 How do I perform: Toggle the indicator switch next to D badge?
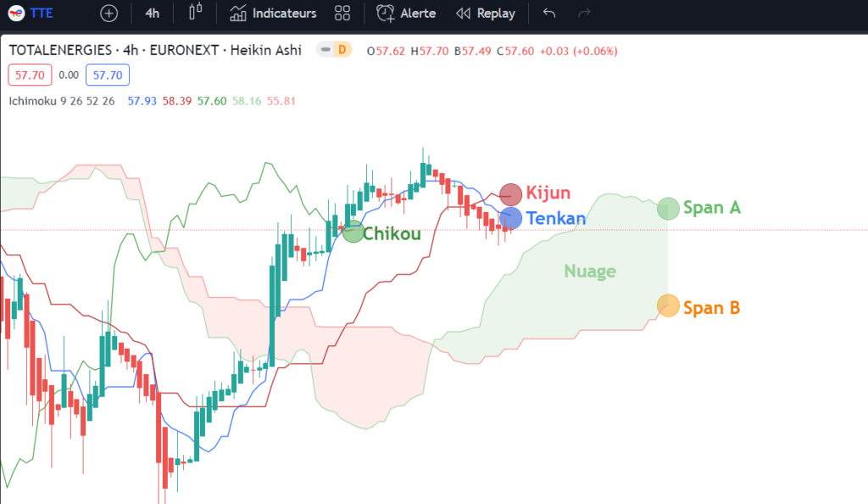pos(325,50)
